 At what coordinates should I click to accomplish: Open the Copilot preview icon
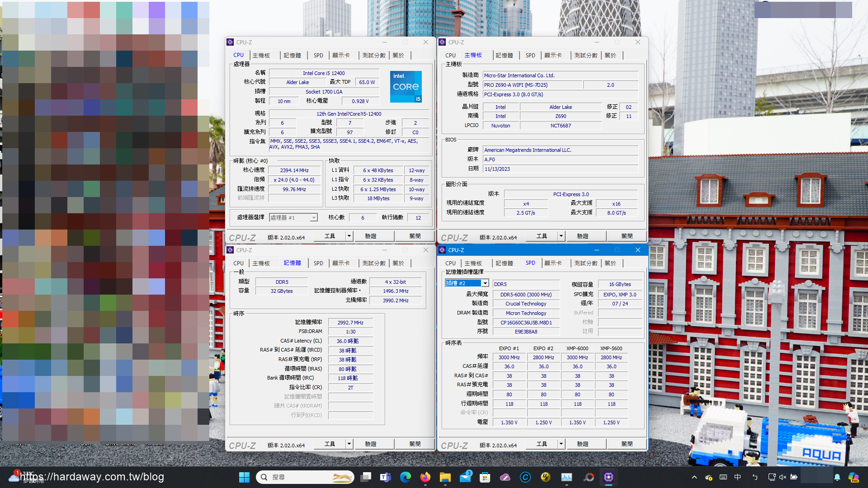(x=854, y=478)
